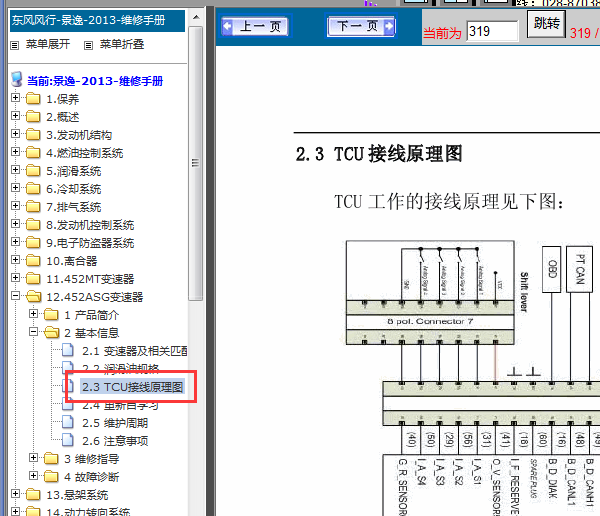This screenshot has height=516, width=600.
Task: Click the list icon beside 菜单折叠
Action: point(88,46)
